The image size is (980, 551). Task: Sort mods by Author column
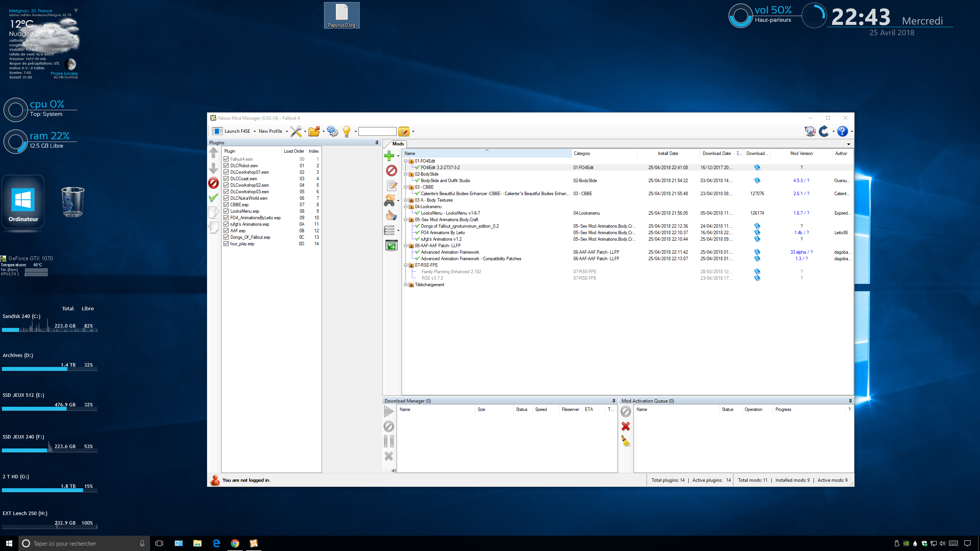tap(842, 153)
